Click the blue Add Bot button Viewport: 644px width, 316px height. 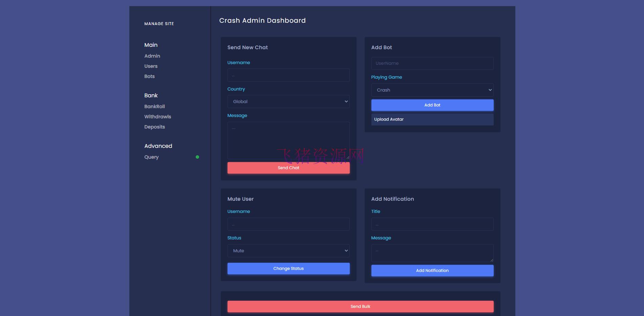[432, 105]
